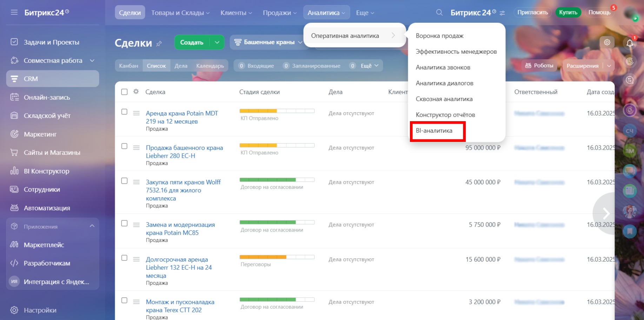Open BI Конструктор in the sidebar
Screen dimensions: 644x320
pos(46,171)
